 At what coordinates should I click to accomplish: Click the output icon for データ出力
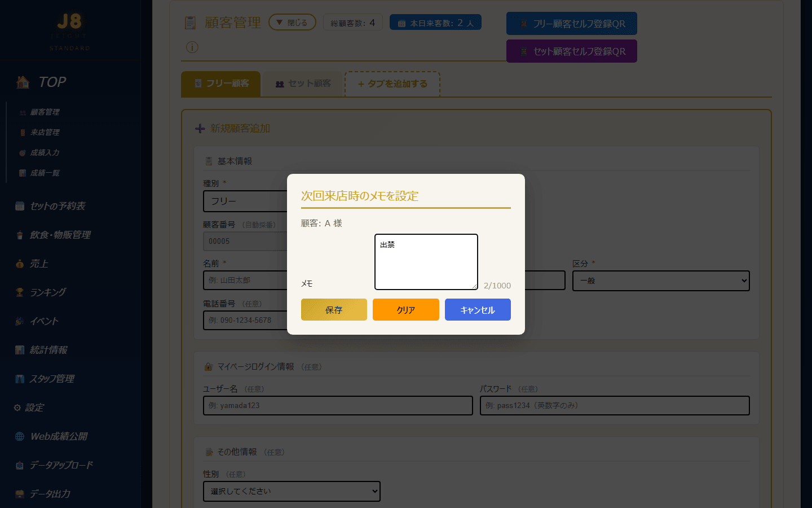[x=20, y=494]
